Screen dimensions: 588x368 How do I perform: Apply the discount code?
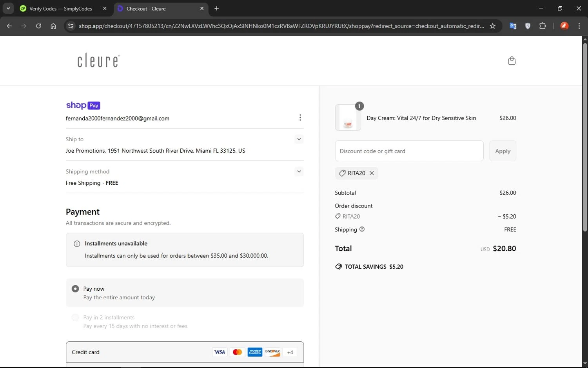[503, 151]
